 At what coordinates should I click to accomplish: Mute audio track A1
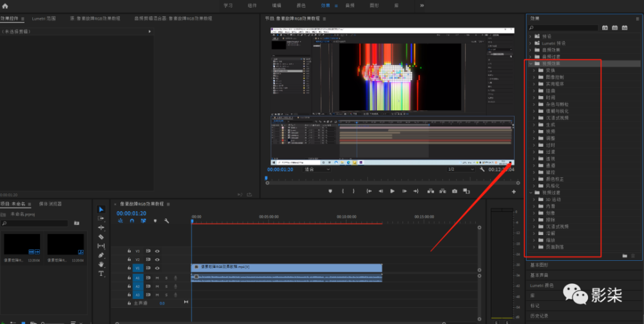[157, 278]
